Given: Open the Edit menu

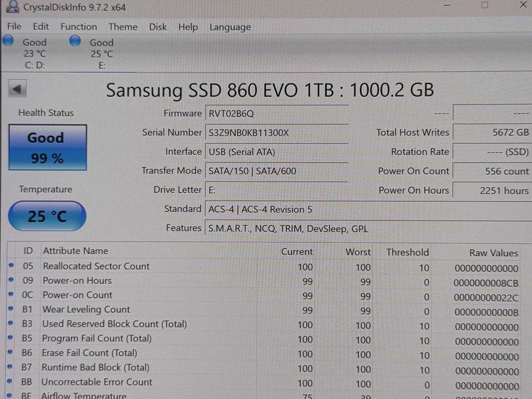Looking at the screenshot, I should pos(40,26).
